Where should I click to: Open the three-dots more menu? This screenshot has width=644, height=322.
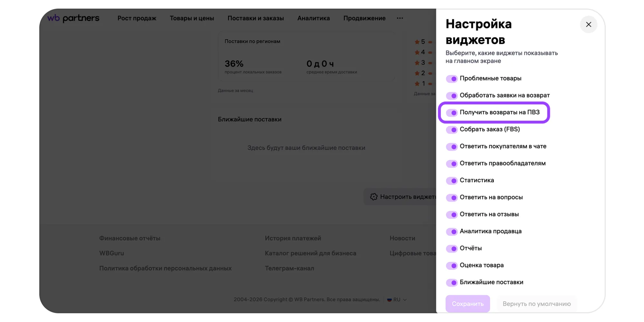click(400, 18)
